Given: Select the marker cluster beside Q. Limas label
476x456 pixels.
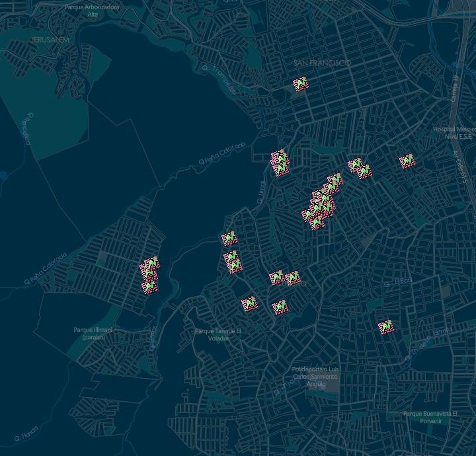Looking at the screenshot, I should tap(280, 163).
